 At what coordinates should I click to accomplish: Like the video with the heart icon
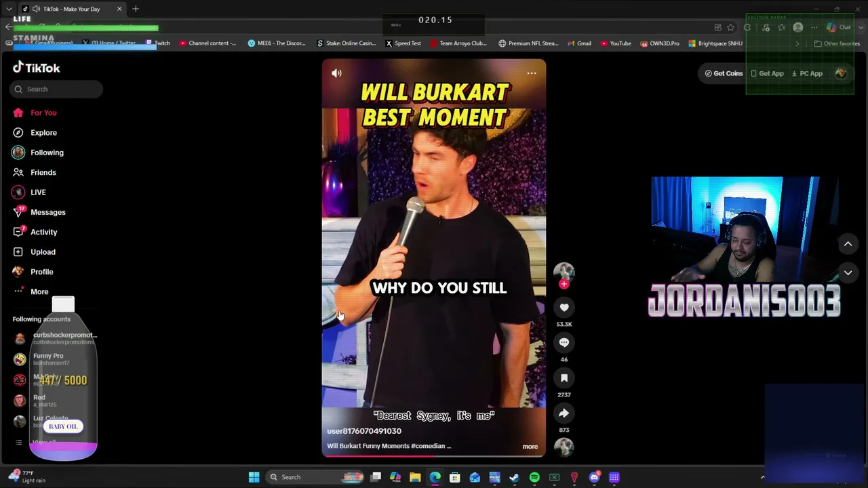point(564,308)
